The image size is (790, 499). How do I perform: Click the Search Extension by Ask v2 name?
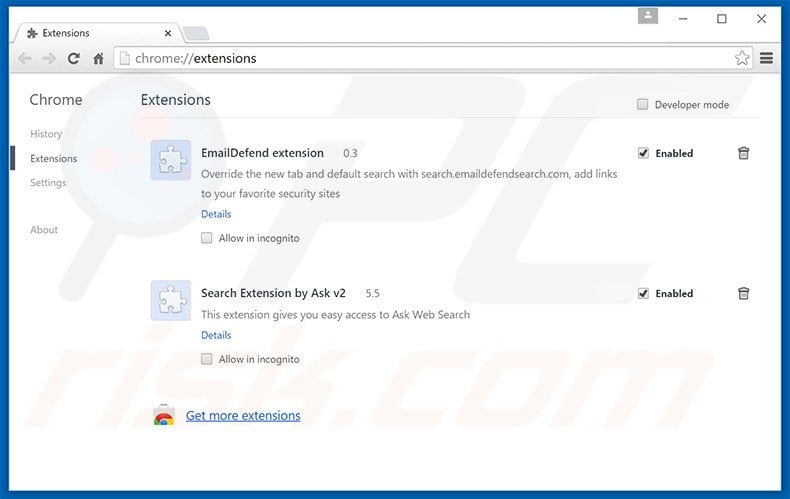coord(273,293)
